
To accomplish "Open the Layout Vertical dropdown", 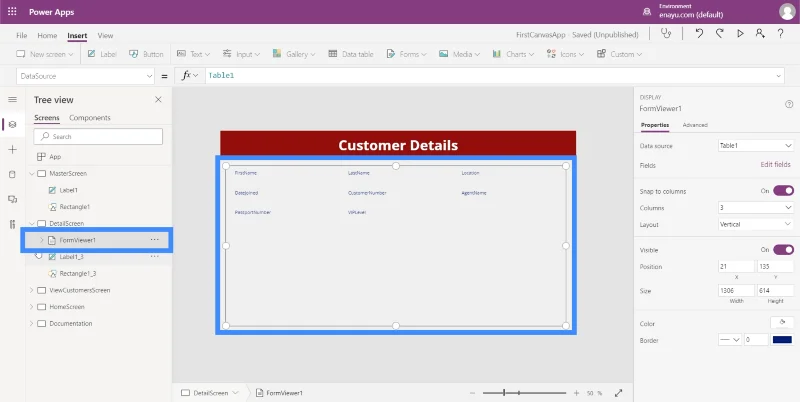I will pos(755,224).
